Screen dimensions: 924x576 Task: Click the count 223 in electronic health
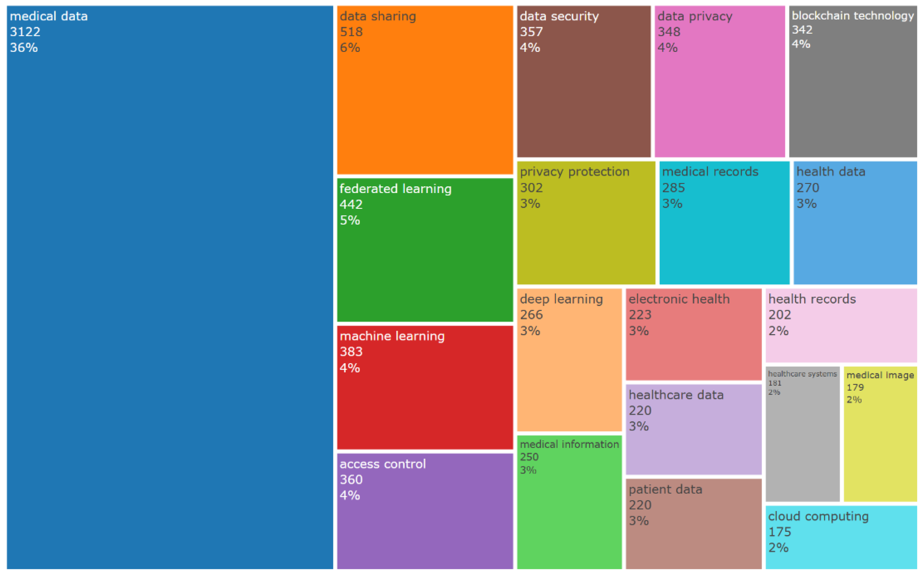point(640,315)
